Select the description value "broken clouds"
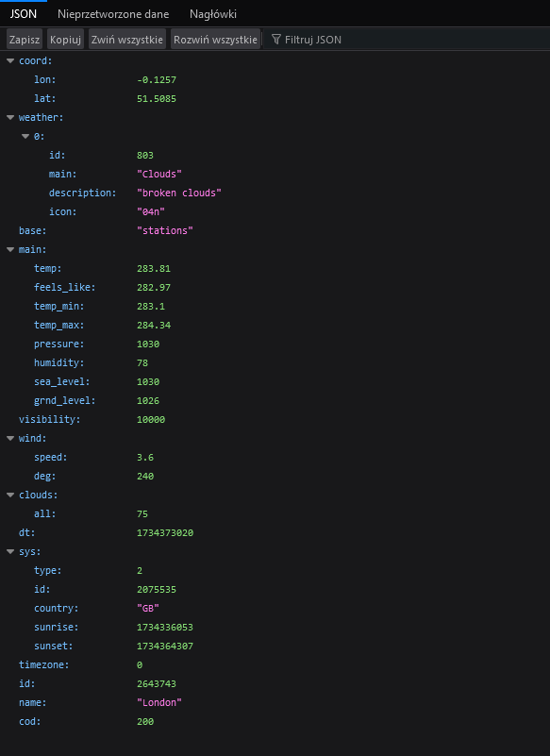550x756 pixels. (x=179, y=193)
